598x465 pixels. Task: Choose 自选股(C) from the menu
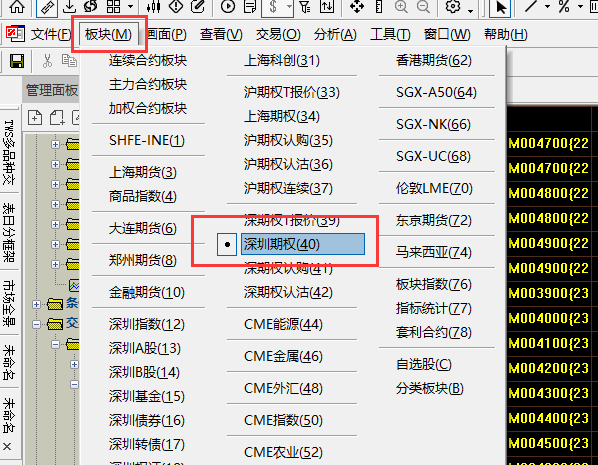tap(424, 364)
